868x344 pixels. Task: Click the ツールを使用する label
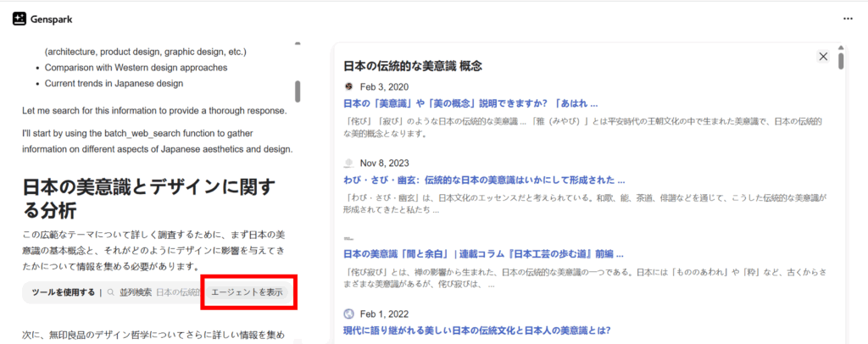coord(63,292)
